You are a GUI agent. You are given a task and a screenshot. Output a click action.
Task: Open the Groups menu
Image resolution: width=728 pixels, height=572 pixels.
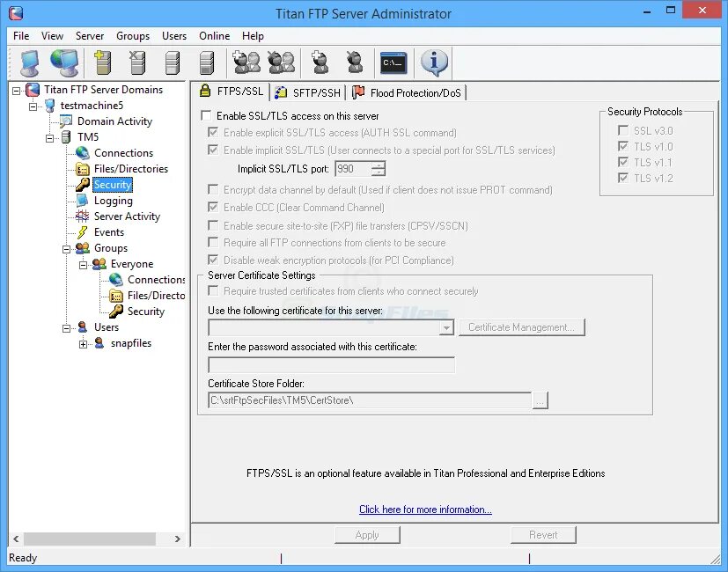click(133, 36)
